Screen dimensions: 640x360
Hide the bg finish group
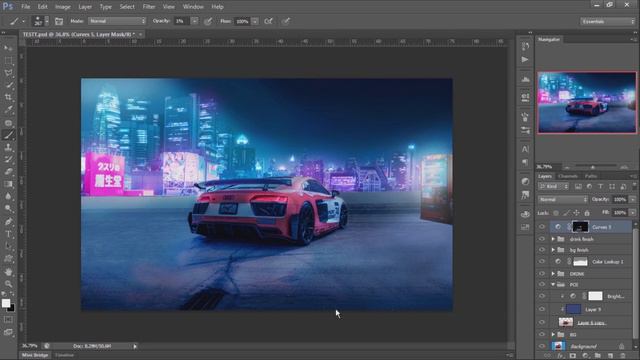[x=542, y=250]
